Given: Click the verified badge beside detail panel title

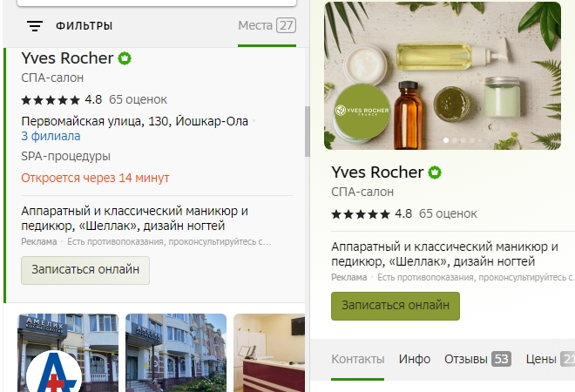Looking at the screenshot, I should click(x=435, y=172).
